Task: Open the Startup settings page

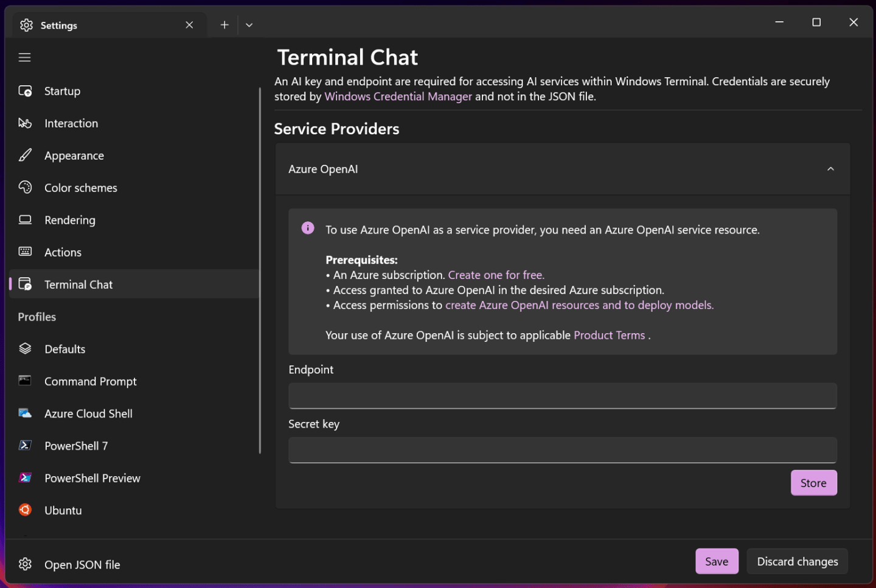Action: tap(61, 91)
